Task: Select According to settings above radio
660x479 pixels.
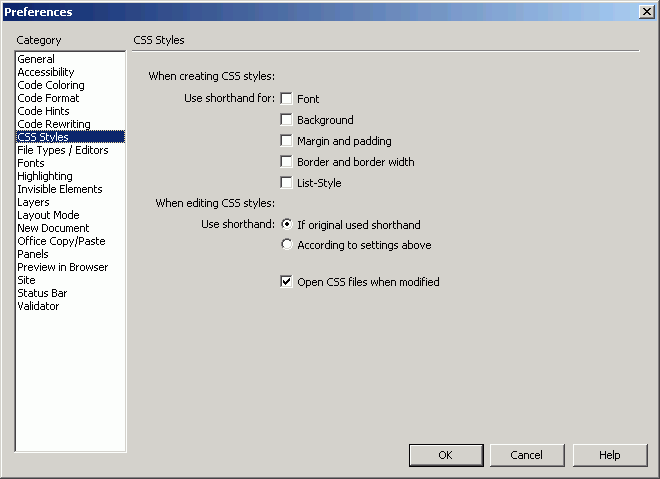Action: click(x=287, y=245)
